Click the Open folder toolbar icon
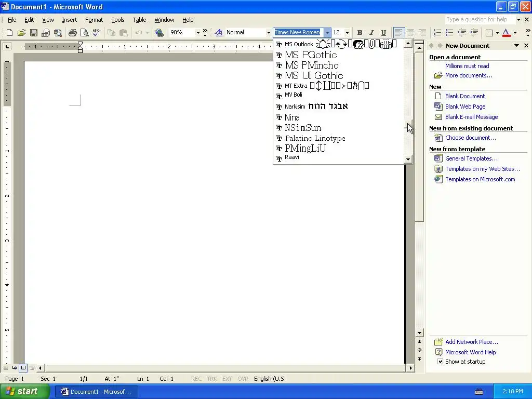The image size is (532, 399). point(21,33)
